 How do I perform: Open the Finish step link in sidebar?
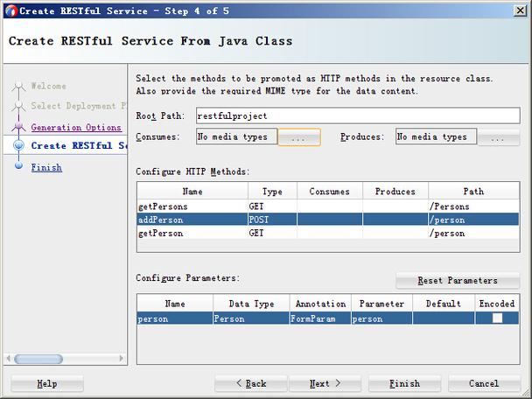point(46,167)
